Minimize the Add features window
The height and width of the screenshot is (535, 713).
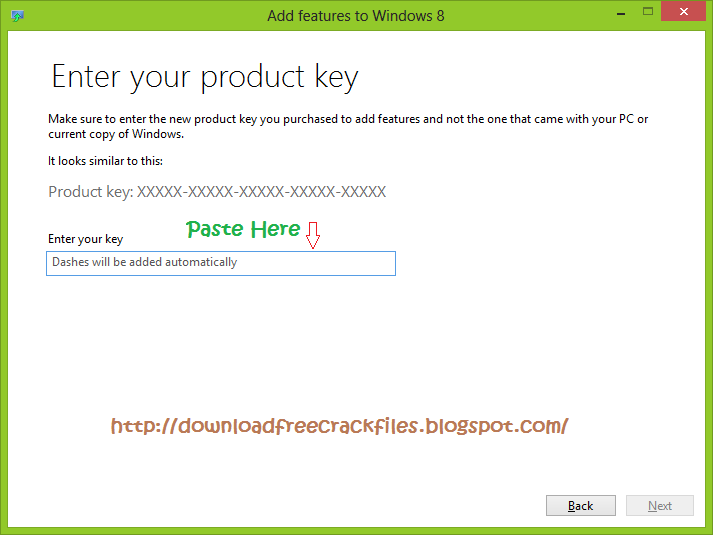coord(621,14)
